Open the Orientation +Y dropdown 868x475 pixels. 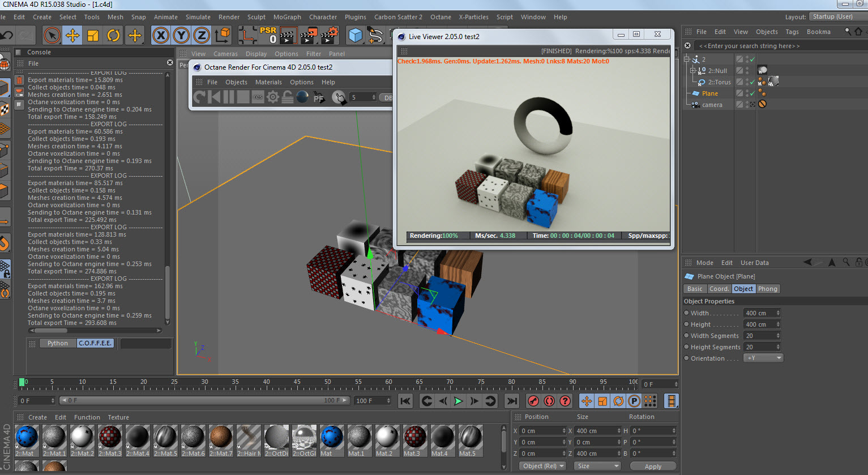(763, 358)
